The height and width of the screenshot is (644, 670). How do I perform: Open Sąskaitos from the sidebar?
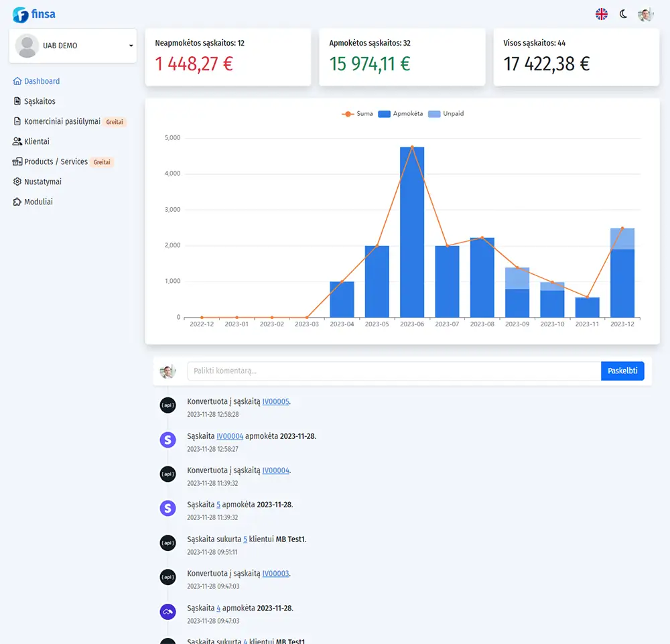pos(40,101)
